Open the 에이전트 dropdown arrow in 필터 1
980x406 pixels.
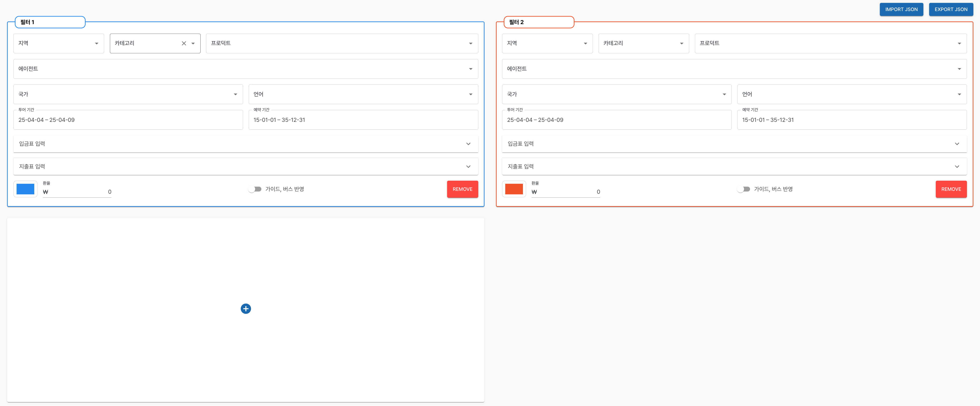click(x=471, y=69)
